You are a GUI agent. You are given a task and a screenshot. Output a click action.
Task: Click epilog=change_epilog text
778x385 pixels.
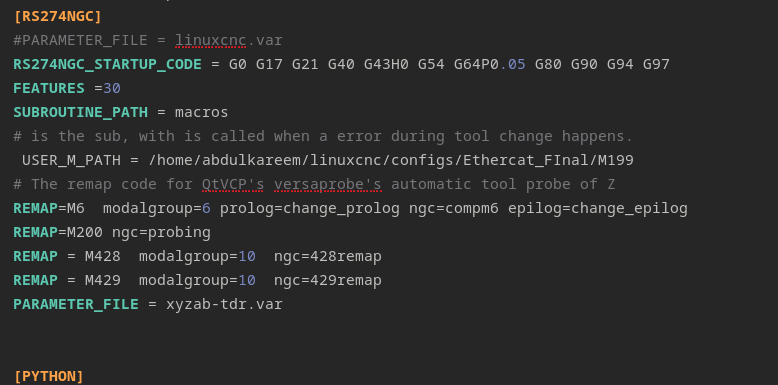click(x=598, y=208)
